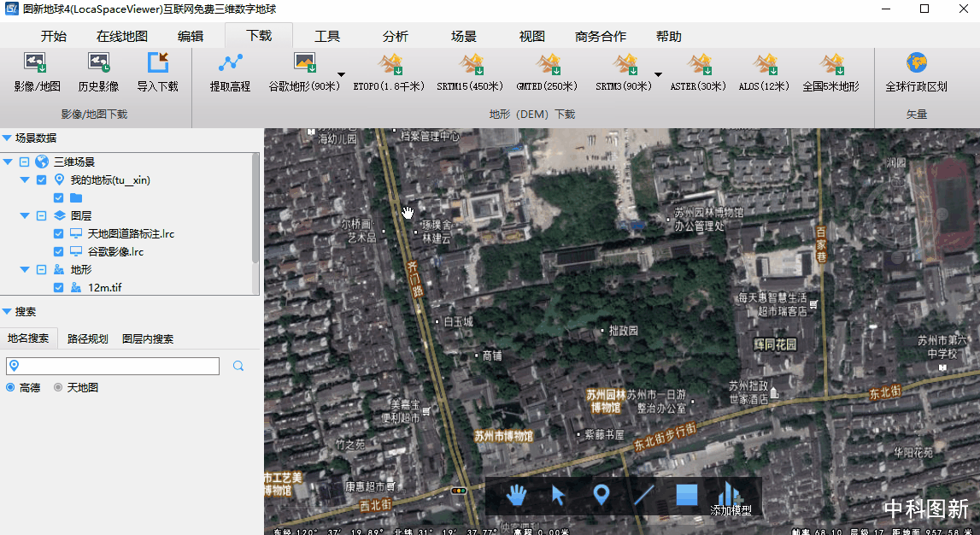Screen dimensions: 980x535
Task: Open the 谷歌地形(90米) dropdown arrow
Action: coord(341,74)
